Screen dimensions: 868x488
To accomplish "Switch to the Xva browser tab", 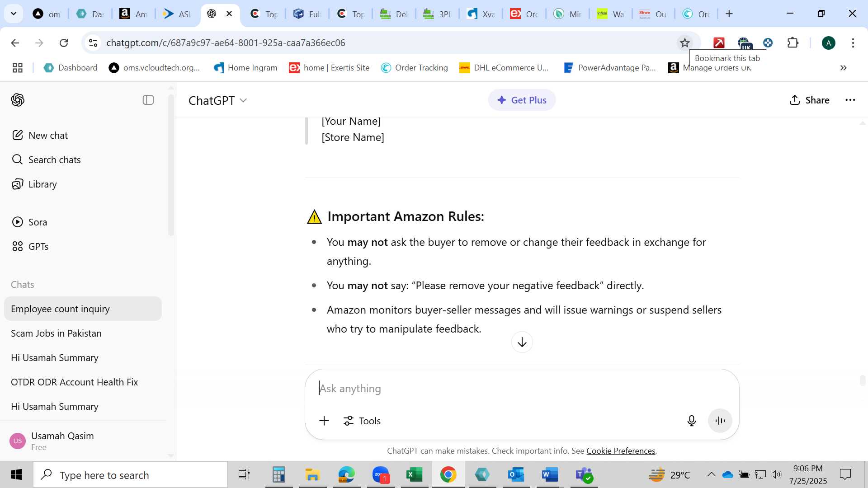I will coord(481,14).
